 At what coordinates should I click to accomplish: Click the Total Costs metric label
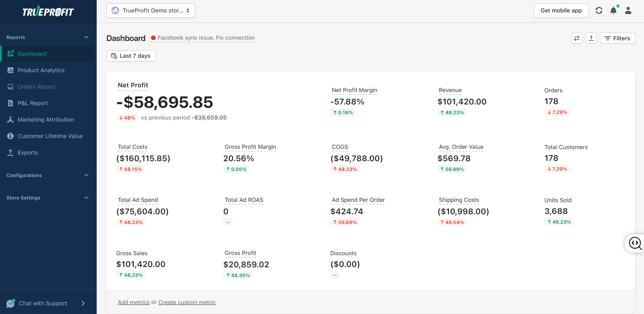pyautogui.click(x=133, y=147)
